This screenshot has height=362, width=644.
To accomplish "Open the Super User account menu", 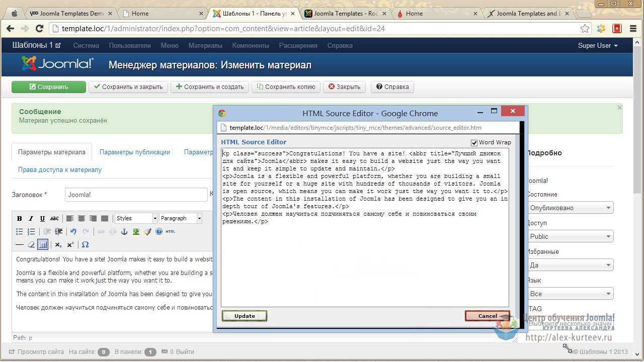I will pos(598,45).
